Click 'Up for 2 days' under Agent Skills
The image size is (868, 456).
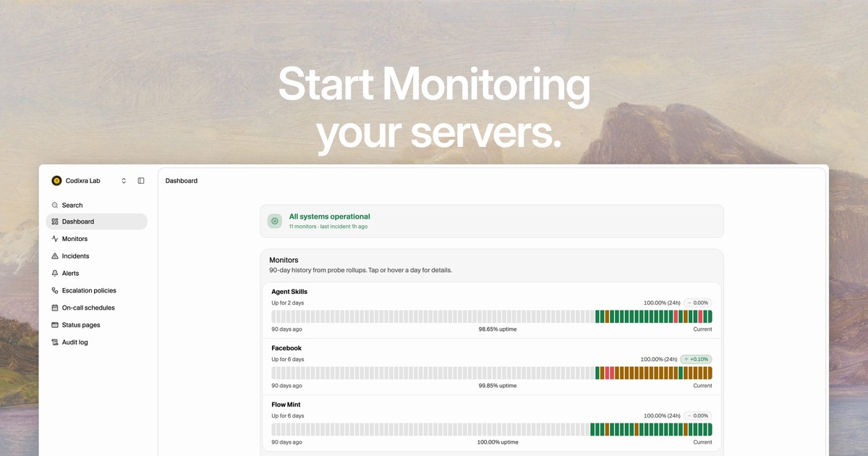coord(288,303)
